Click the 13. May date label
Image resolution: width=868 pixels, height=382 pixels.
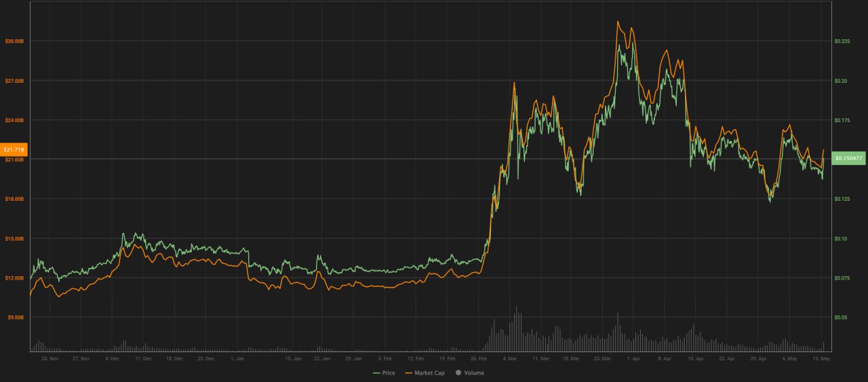(x=821, y=358)
